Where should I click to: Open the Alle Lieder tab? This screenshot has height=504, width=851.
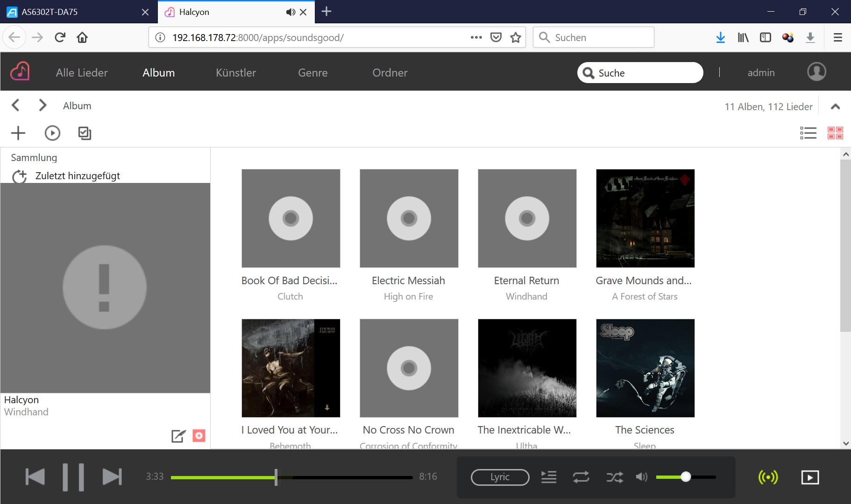click(x=82, y=73)
